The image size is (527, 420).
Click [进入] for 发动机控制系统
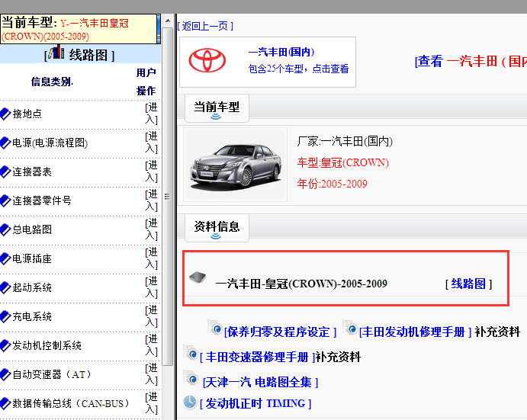152,345
